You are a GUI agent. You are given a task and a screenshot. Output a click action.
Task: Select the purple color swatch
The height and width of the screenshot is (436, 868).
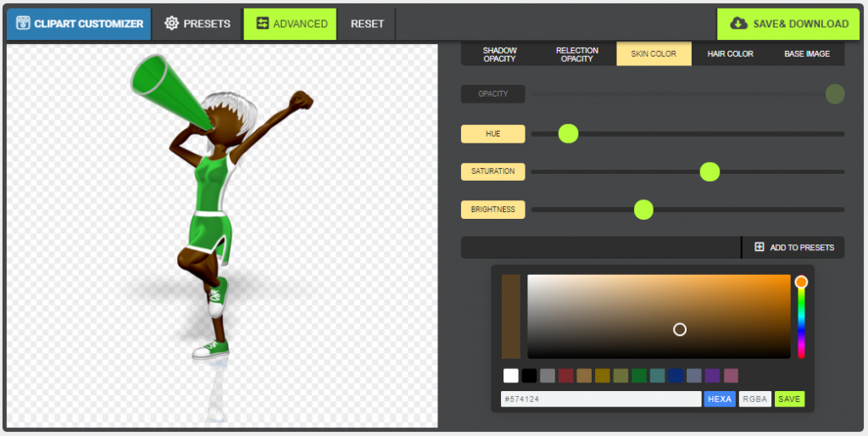pyautogui.click(x=712, y=375)
